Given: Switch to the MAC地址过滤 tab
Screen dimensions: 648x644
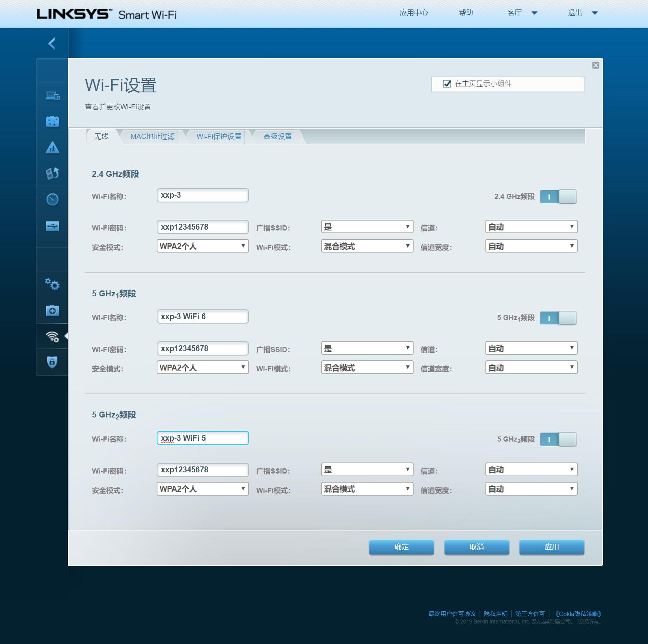Looking at the screenshot, I should (x=152, y=137).
